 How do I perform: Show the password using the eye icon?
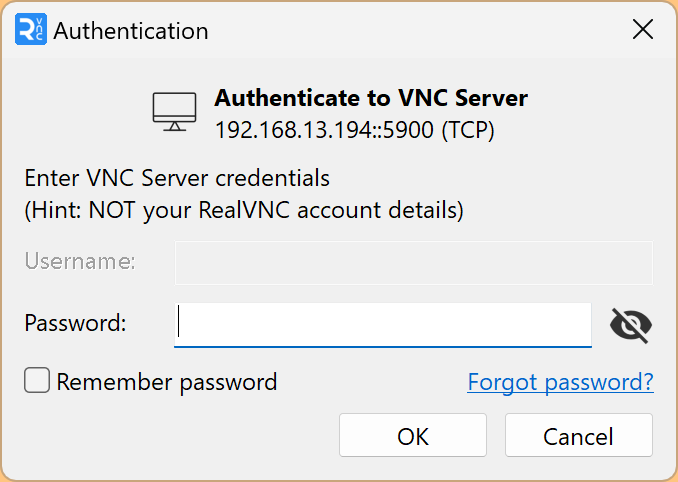(631, 324)
